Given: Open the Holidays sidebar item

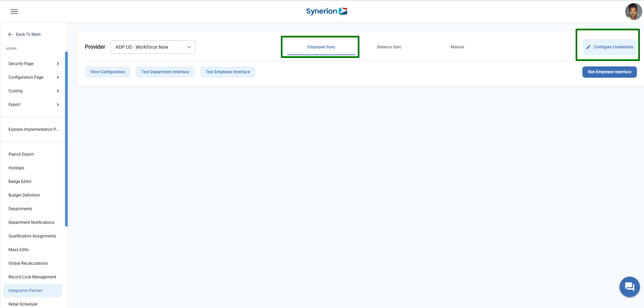Looking at the screenshot, I should (33, 168).
